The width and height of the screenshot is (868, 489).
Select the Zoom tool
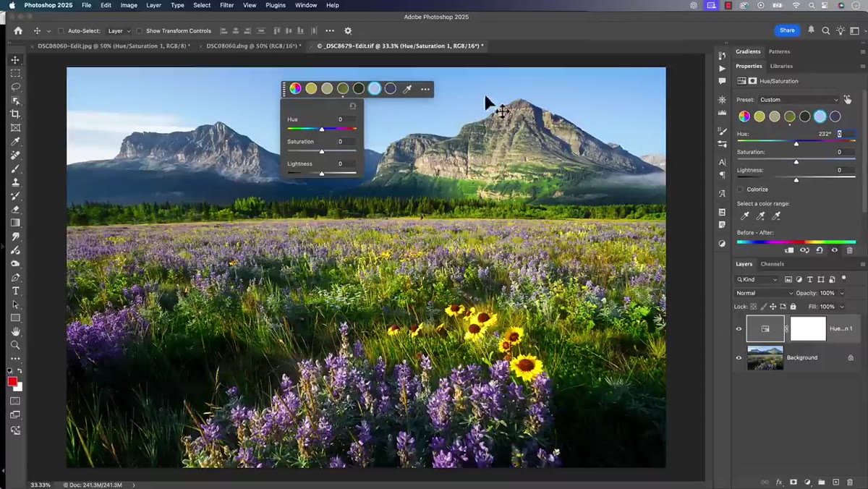coord(15,345)
